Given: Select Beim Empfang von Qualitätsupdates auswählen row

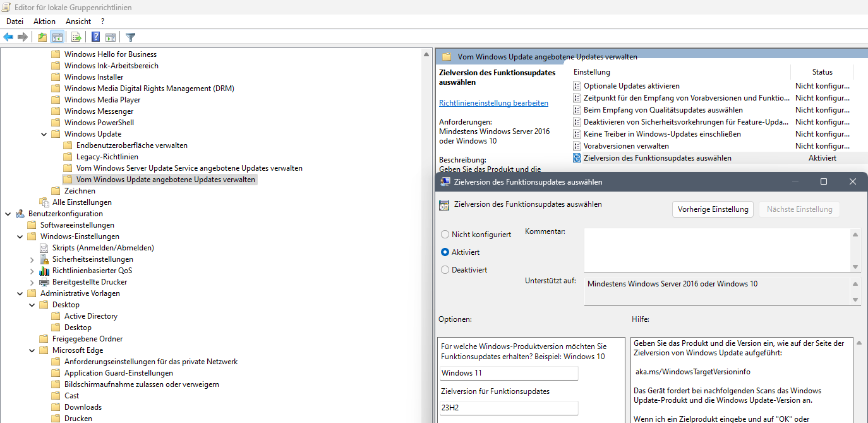Looking at the screenshot, I should [x=663, y=110].
